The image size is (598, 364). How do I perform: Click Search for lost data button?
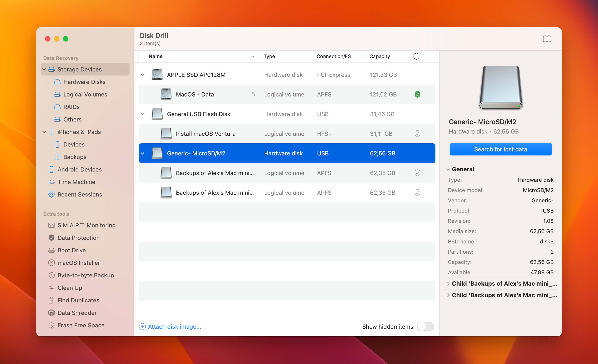501,149
